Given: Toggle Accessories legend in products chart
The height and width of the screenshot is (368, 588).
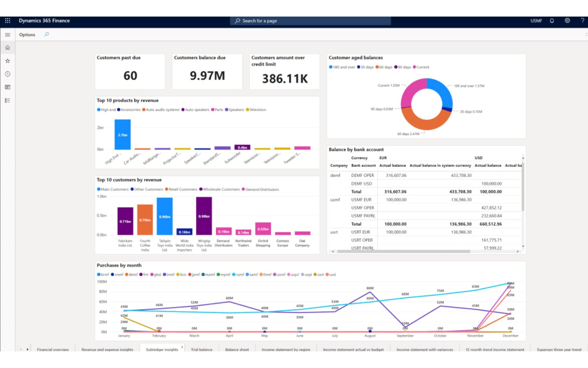Looking at the screenshot, I should tap(129, 109).
